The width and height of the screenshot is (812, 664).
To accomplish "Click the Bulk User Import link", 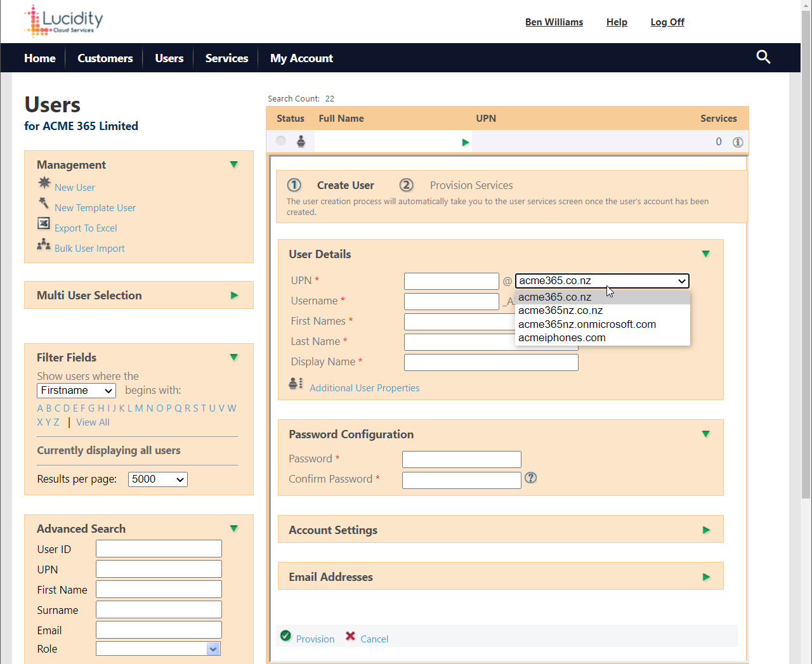I will 89,249.
